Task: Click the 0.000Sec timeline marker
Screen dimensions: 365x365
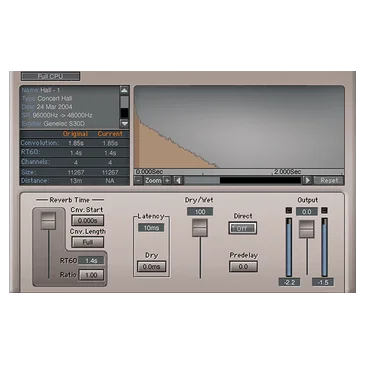Action: (x=149, y=172)
